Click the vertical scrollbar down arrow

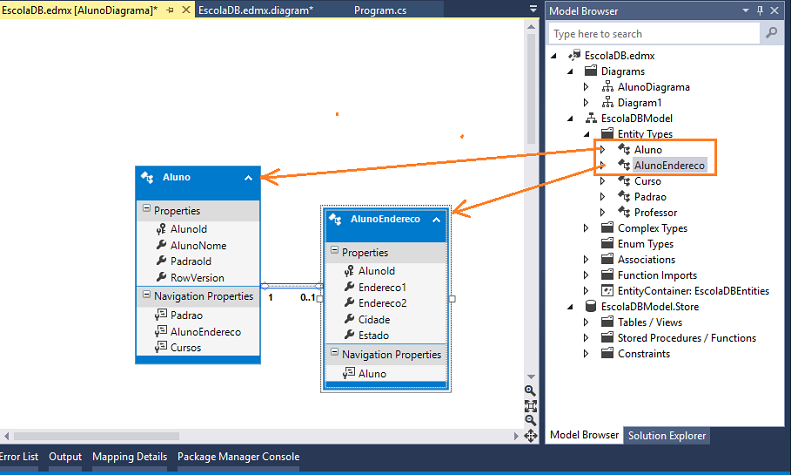pyautogui.click(x=531, y=377)
